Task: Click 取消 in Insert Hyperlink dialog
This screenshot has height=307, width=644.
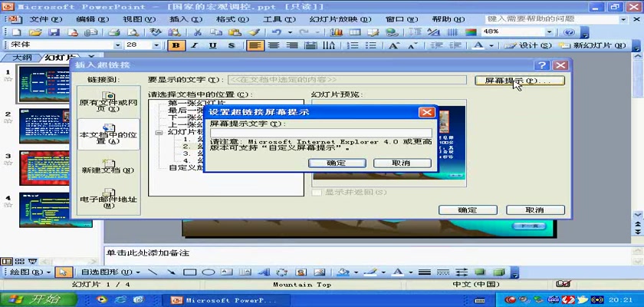Action: coord(535,210)
